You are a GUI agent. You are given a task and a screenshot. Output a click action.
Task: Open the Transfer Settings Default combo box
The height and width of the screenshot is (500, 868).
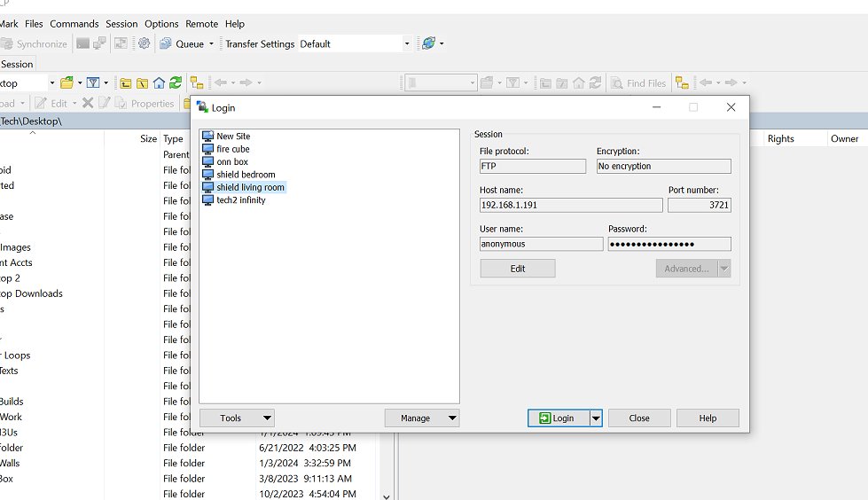(355, 43)
